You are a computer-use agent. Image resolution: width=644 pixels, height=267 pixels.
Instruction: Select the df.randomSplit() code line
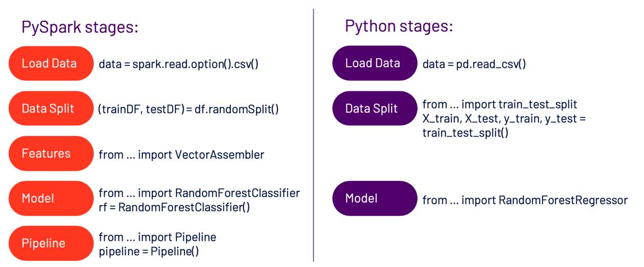[188, 109]
